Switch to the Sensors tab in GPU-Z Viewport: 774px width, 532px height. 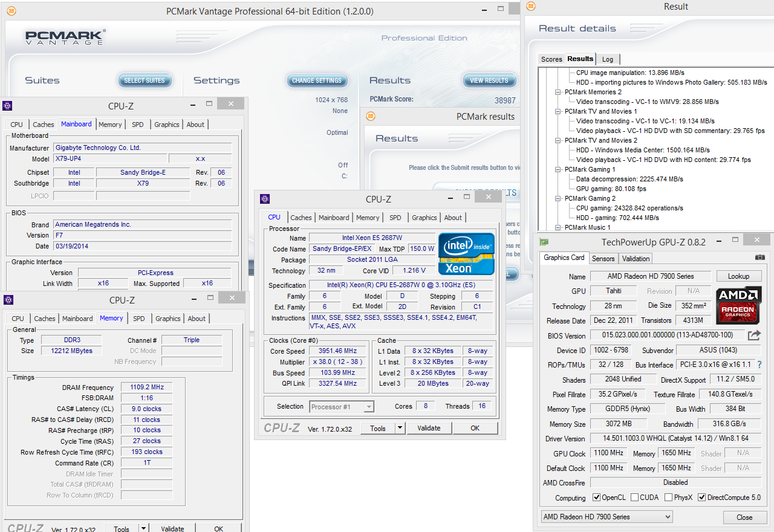click(x=603, y=259)
